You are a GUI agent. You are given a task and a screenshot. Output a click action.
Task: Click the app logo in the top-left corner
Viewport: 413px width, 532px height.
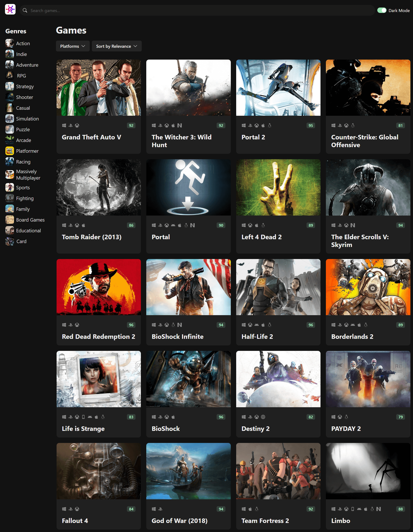(10, 9)
